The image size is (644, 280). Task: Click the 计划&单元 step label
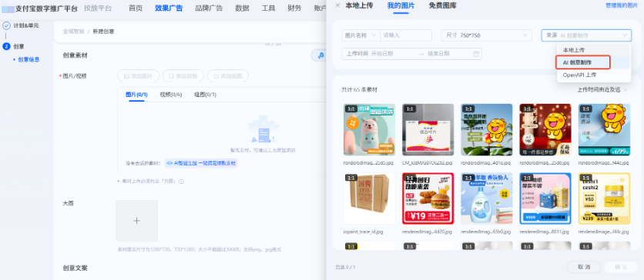click(x=26, y=25)
